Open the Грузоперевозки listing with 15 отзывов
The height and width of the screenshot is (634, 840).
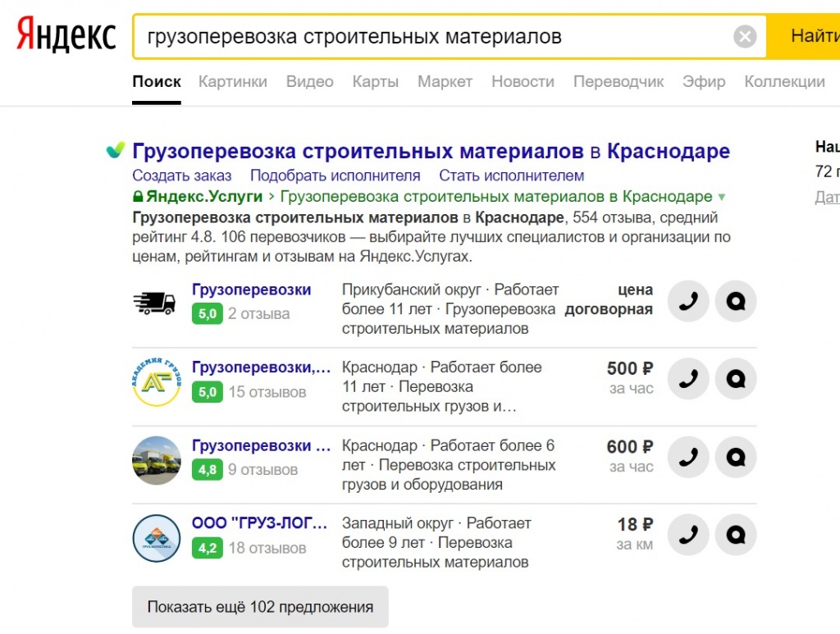(x=262, y=367)
